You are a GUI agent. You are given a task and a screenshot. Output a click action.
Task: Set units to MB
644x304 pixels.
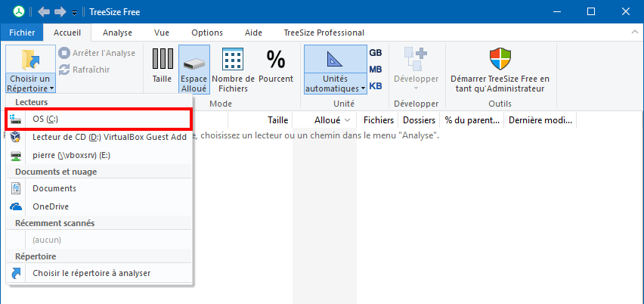[x=376, y=70]
